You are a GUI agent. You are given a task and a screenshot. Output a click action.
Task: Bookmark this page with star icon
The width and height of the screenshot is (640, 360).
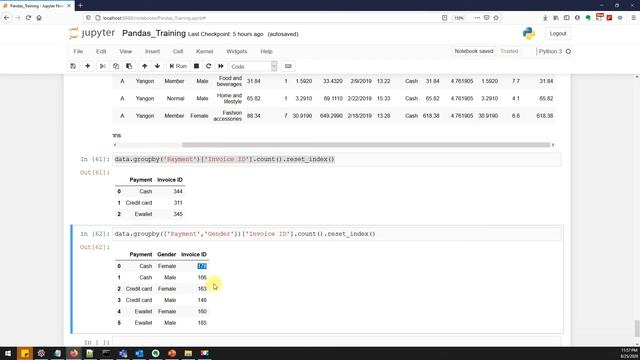click(496, 18)
